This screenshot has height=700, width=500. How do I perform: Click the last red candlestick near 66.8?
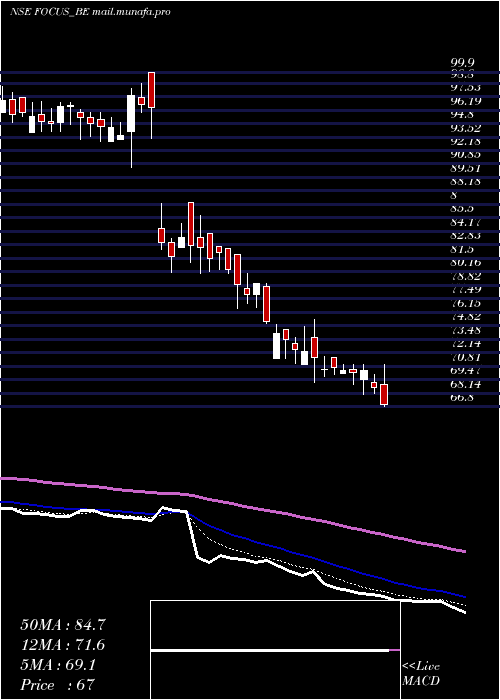[x=384, y=394]
